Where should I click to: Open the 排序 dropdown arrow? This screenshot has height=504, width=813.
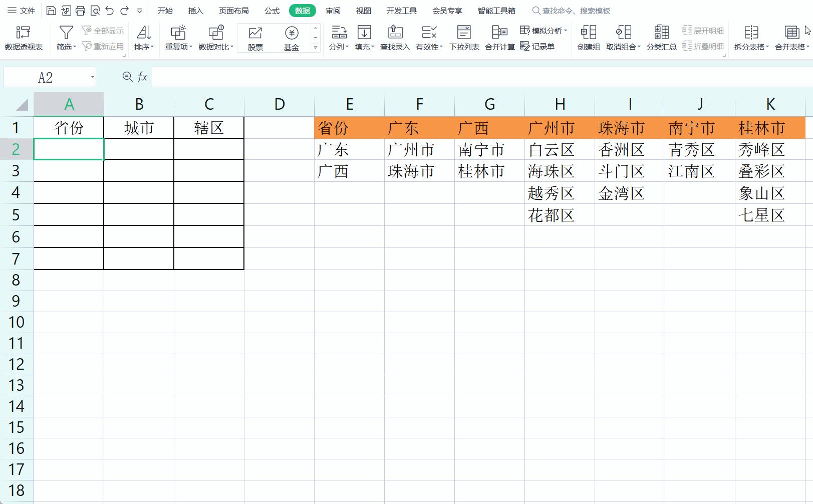(152, 47)
